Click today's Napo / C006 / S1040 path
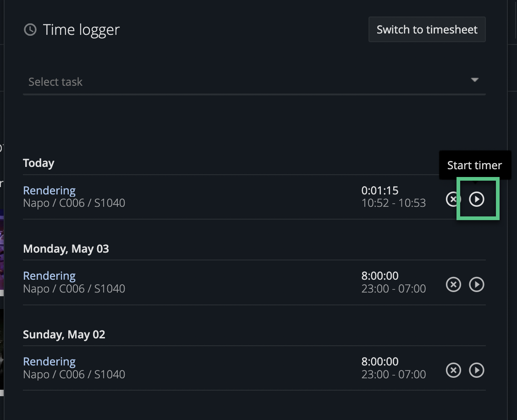Image resolution: width=517 pixels, height=420 pixels. click(x=74, y=203)
